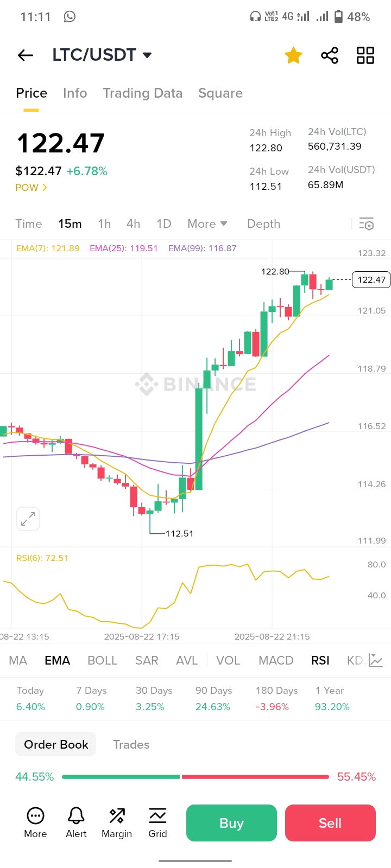The height and width of the screenshot is (868, 391).
Task: Select the 1h timeframe
Action: tap(104, 224)
